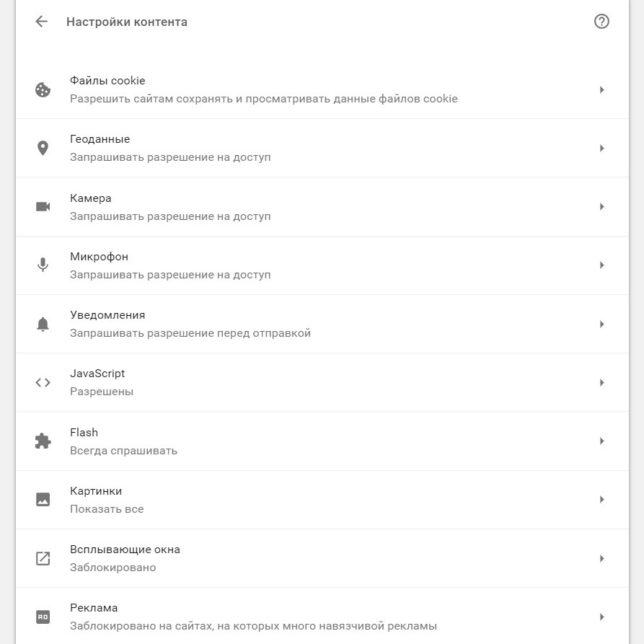Click the pop-up window icon for Всплывающие окна
Image resolution: width=644 pixels, height=644 pixels.
(x=43, y=558)
